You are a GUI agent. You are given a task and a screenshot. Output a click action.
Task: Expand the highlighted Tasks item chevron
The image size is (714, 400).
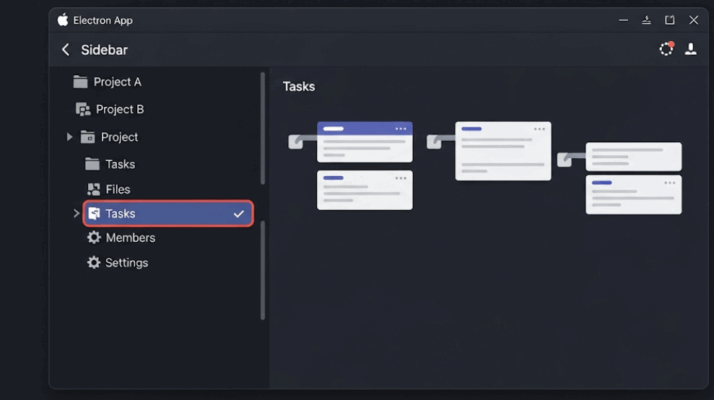(x=76, y=213)
